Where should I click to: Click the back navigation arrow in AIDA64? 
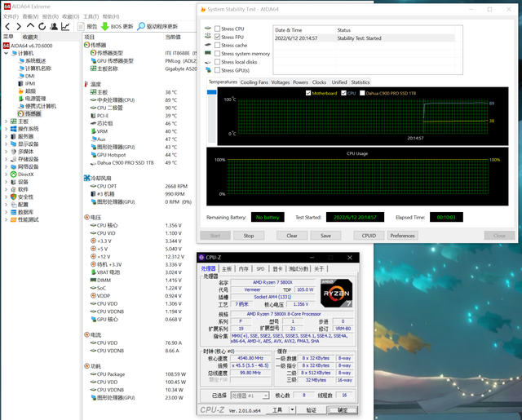[x=7, y=26]
